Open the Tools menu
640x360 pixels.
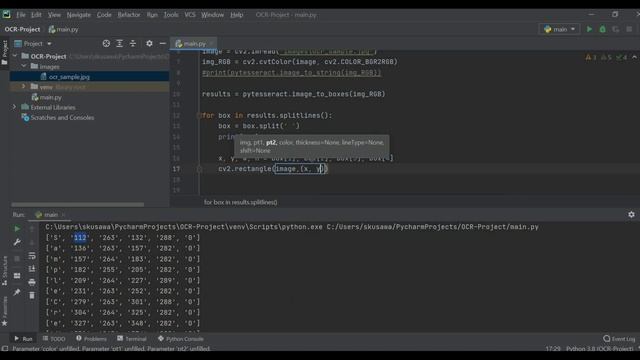point(171,15)
